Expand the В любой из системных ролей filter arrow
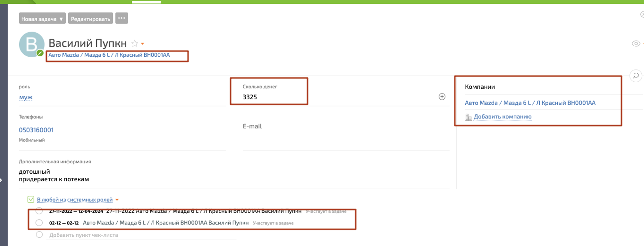The image size is (644, 246). coord(117,200)
